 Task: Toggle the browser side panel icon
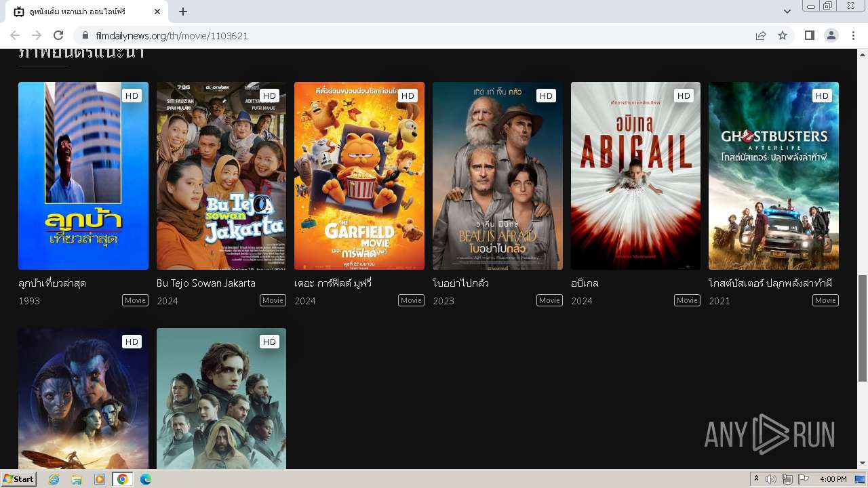point(809,35)
